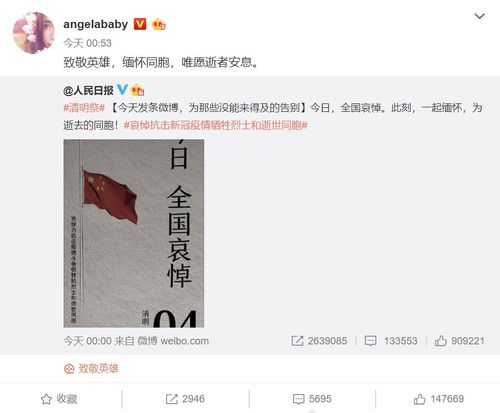Click the weibo.com source link

(184, 341)
